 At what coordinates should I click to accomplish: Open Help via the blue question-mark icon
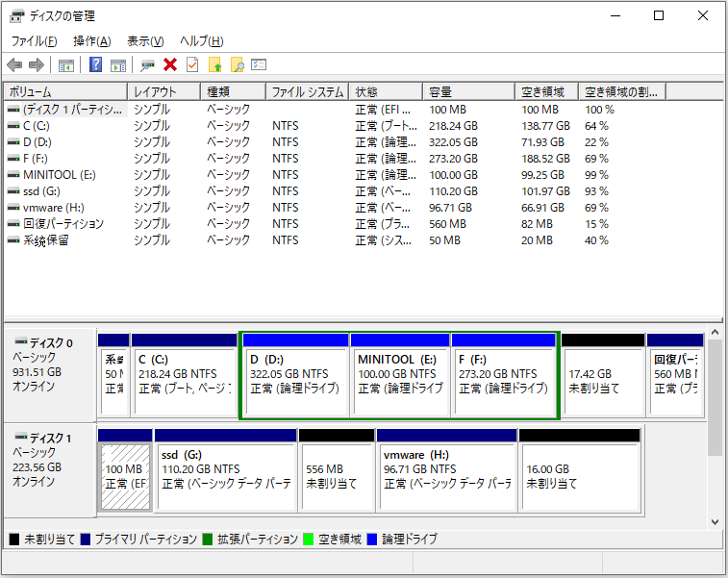click(x=96, y=65)
